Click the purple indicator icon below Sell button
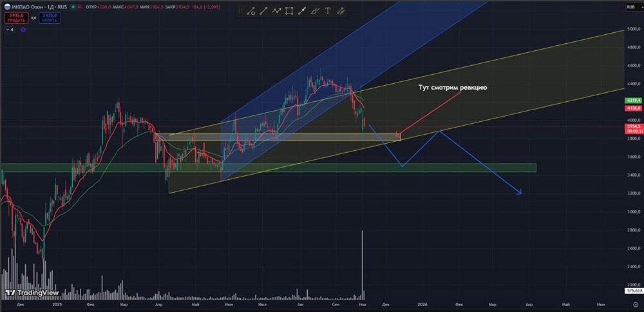Screen dimensions: 644x312 click(23, 30)
